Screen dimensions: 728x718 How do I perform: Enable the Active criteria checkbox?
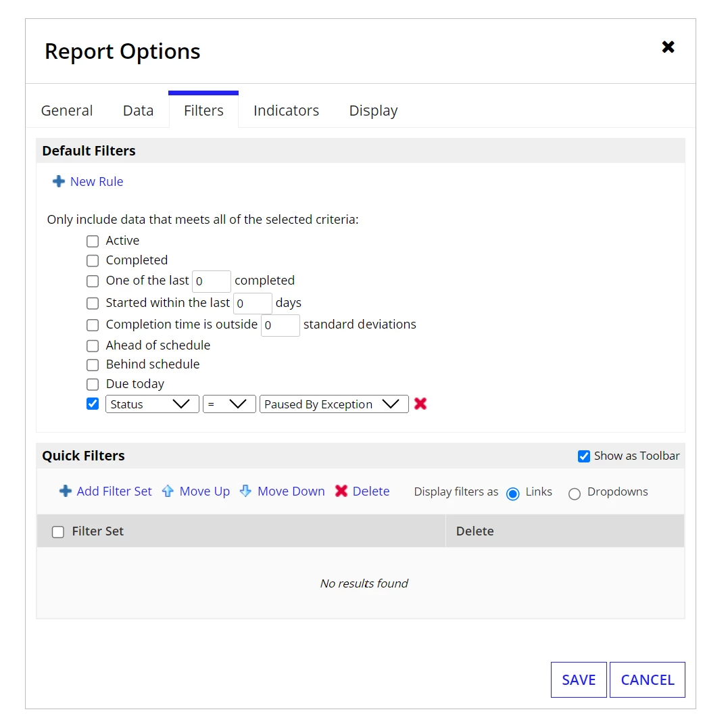pyautogui.click(x=93, y=241)
